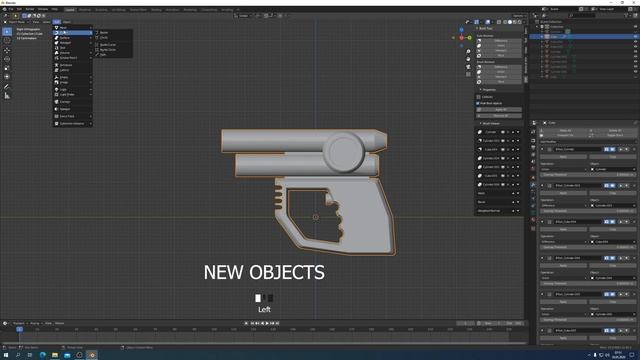Image resolution: width=640 pixels, height=360 pixels.
Task: Select the Annotate pencil tool
Action: pos(7,87)
